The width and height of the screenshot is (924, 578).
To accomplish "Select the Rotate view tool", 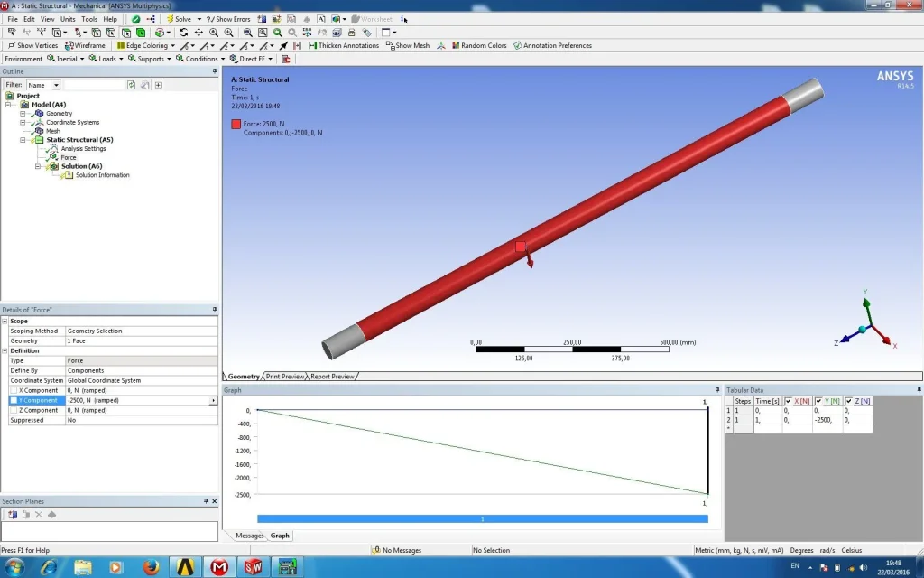I will (x=184, y=33).
